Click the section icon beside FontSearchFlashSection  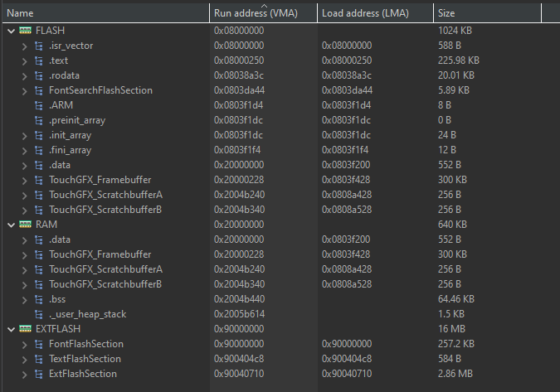(39, 90)
